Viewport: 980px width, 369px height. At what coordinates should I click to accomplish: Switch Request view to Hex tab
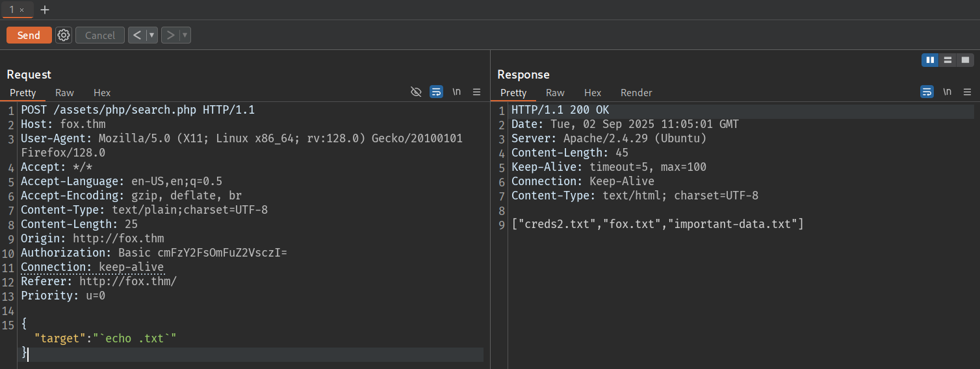point(102,93)
